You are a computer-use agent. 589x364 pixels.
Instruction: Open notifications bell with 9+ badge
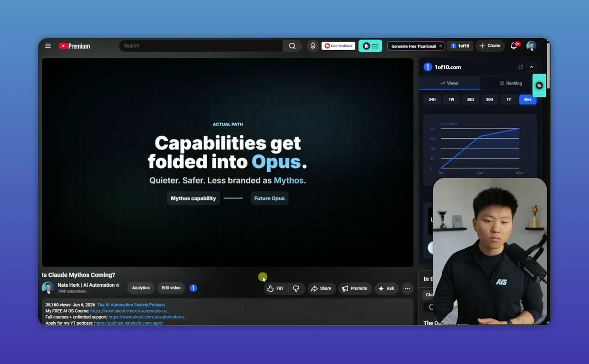tap(514, 45)
